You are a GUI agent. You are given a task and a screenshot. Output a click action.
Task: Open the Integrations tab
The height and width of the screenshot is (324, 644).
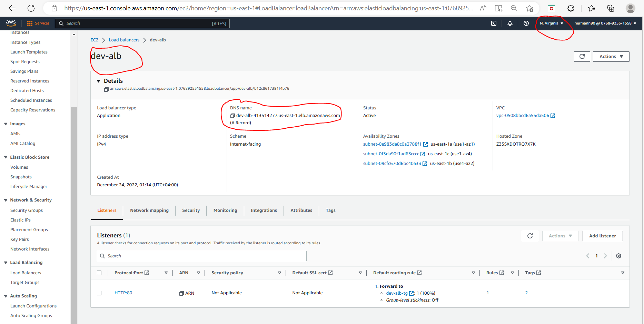264,210
